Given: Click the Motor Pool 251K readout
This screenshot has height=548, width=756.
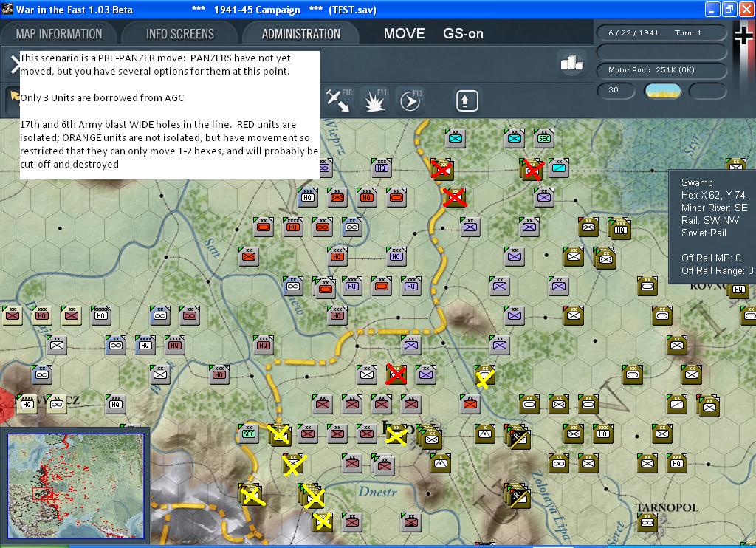Looking at the screenshot, I should tap(661, 70).
